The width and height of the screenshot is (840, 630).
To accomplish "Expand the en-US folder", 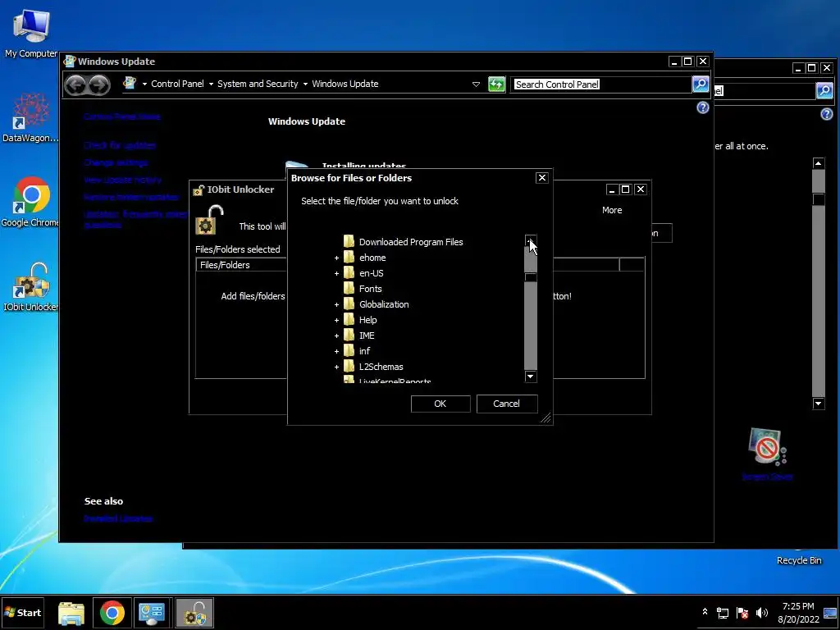I will point(336,274).
